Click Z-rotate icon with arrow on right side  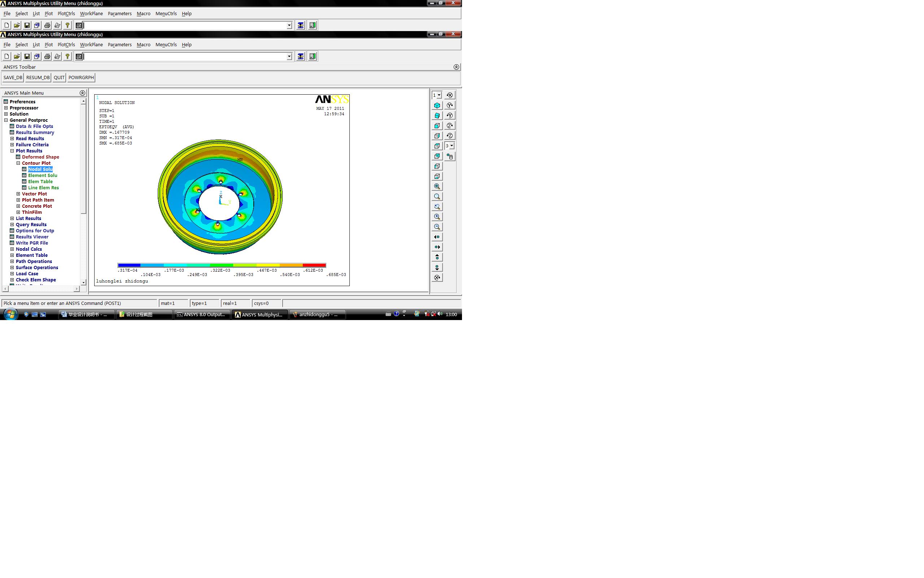click(450, 125)
